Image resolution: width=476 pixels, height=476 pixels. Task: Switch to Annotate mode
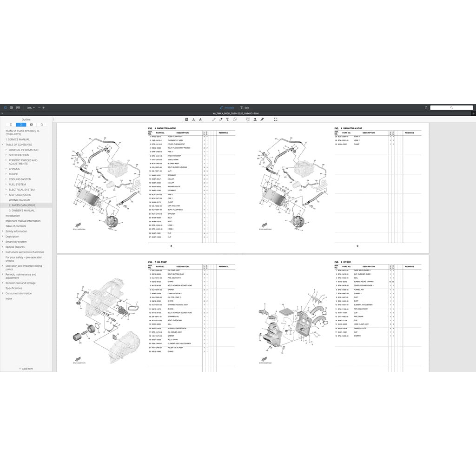pos(227,107)
